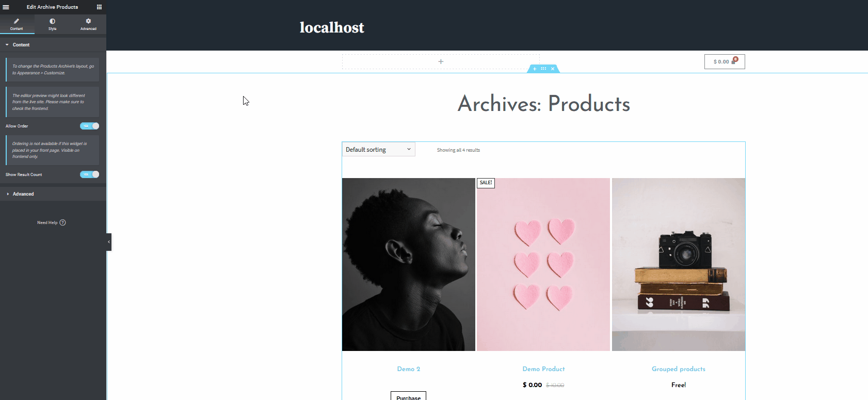Viewport: 868px width, 400px height.
Task: Open the Default sorting dropdown
Action: point(379,150)
